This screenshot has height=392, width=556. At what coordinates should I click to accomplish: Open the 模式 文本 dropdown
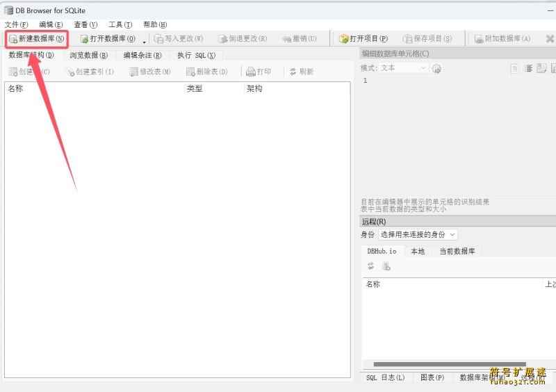coord(404,68)
